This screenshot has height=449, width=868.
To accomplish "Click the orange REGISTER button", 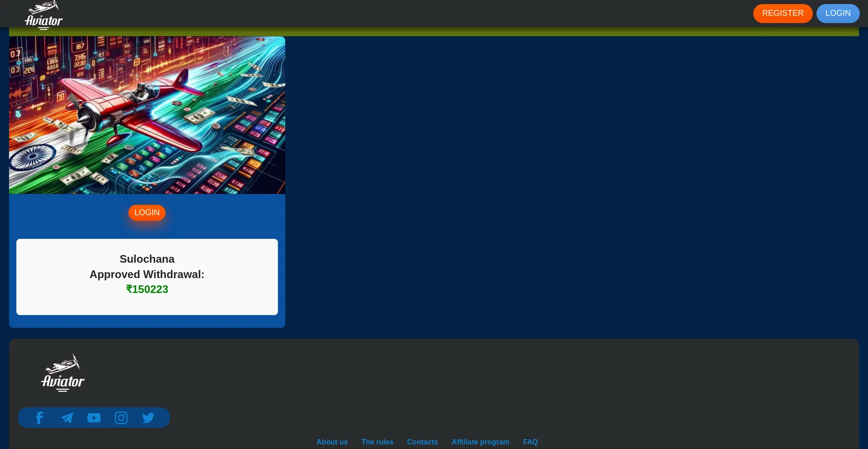I will [x=783, y=14].
